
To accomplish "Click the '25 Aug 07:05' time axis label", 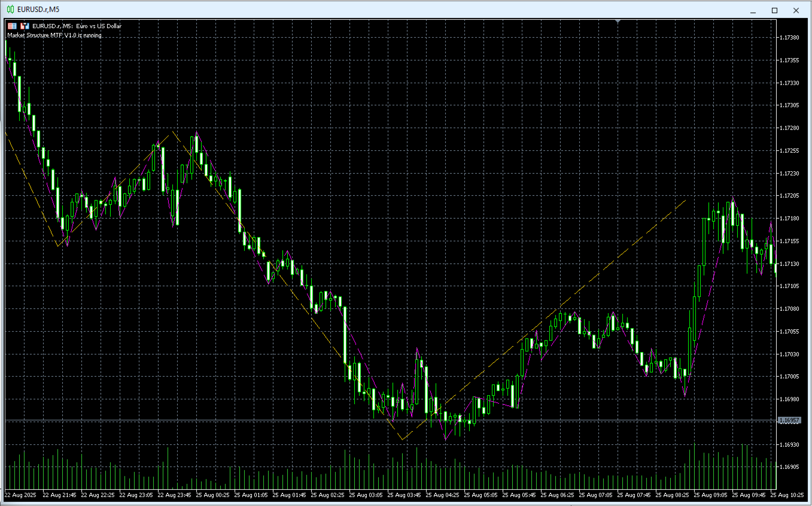I will pyautogui.click(x=595, y=495).
